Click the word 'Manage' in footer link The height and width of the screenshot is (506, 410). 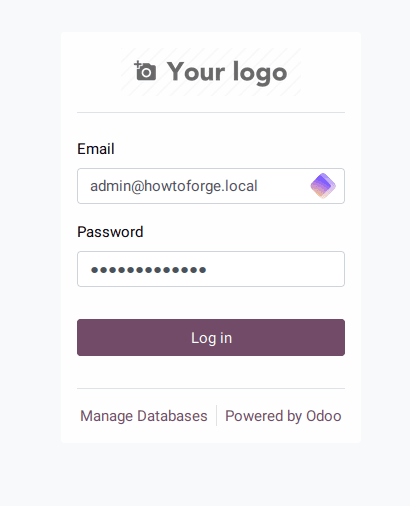pos(107,416)
